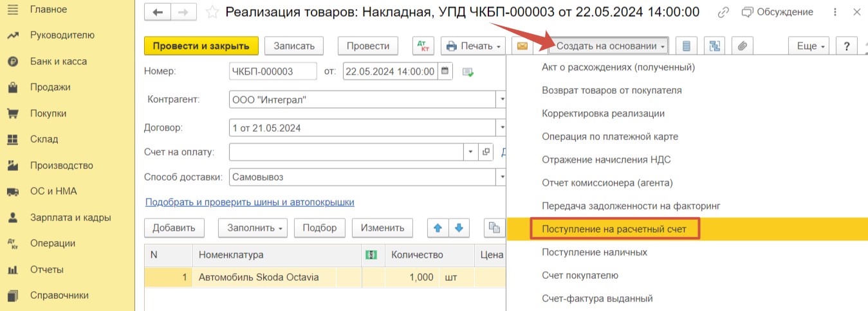Select Поступление на расчетный счет
The height and width of the screenshot is (311, 868).
click(x=614, y=229)
